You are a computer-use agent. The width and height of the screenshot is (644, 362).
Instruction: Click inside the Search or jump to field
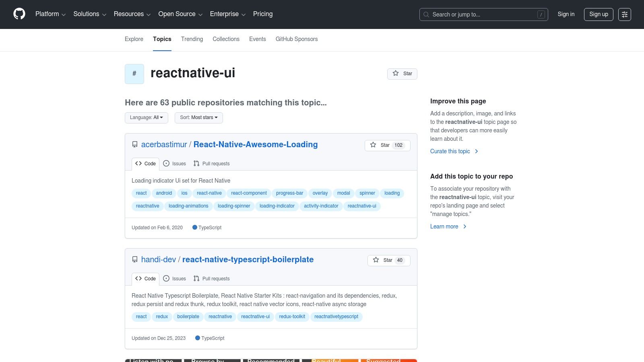coord(483,14)
